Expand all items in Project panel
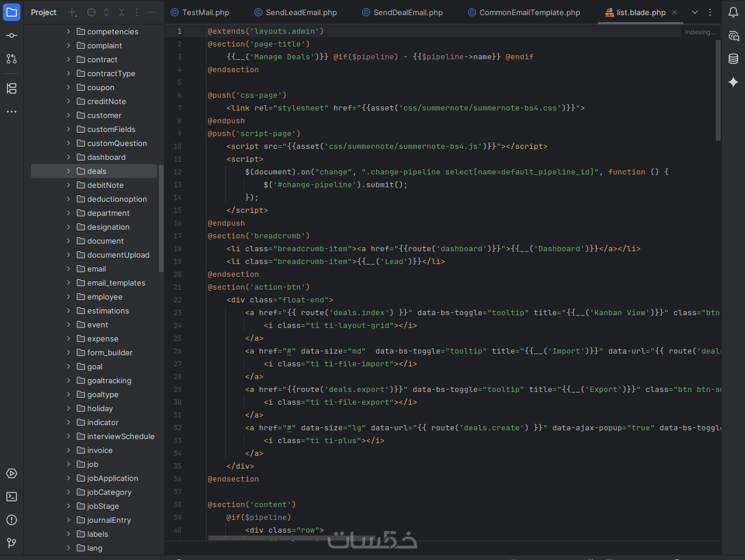 click(x=107, y=12)
